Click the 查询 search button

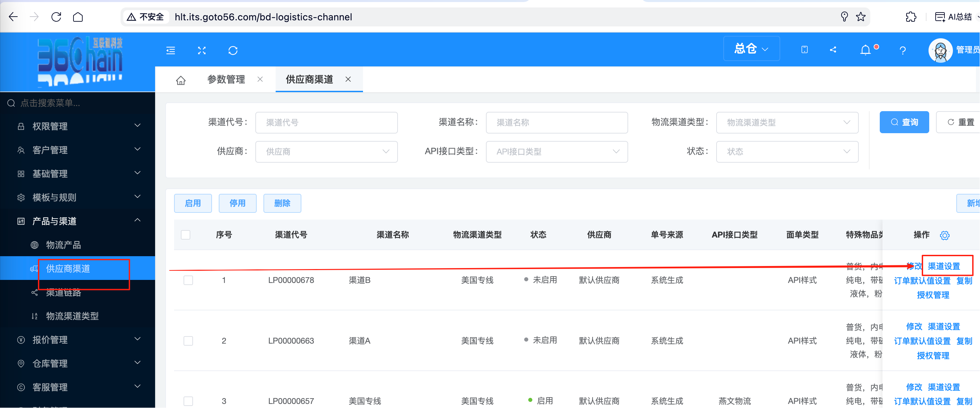(904, 122)
